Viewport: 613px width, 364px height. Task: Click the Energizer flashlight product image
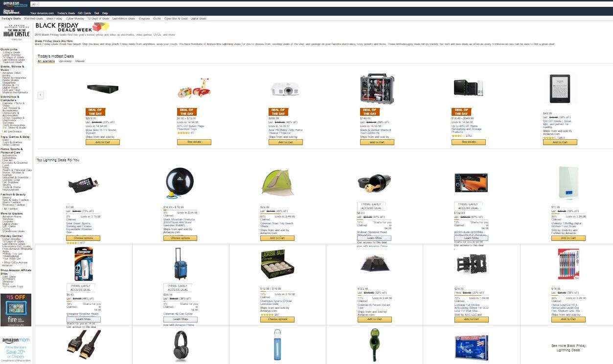tap(83, 264)
